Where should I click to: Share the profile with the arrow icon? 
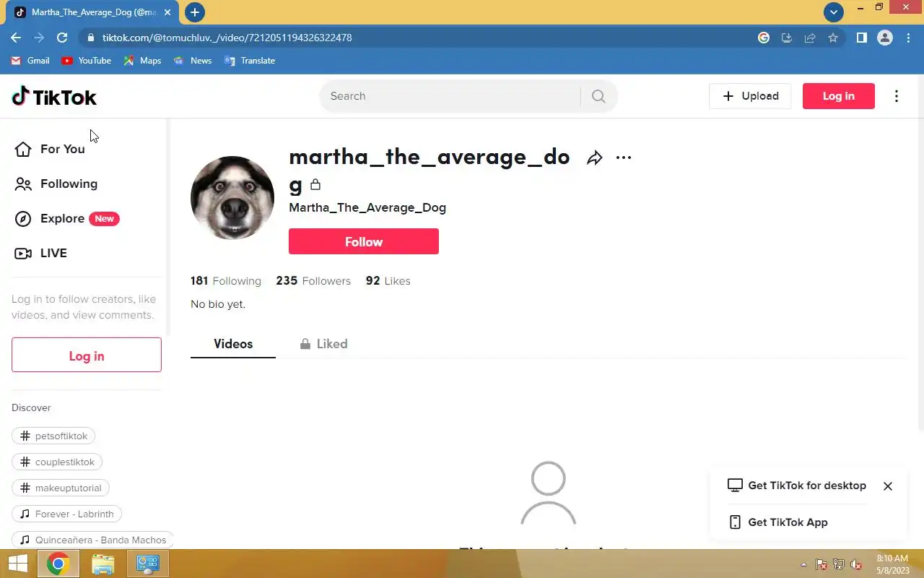point(594,158)
